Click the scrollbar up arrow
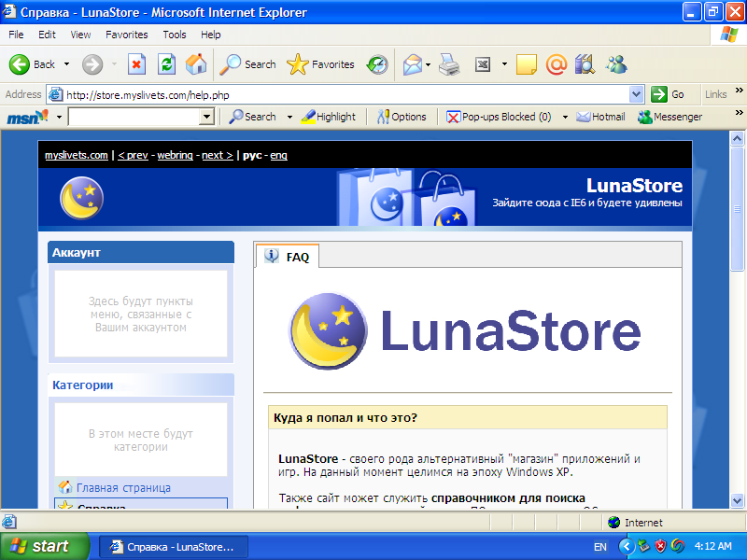 click(737, 138)
